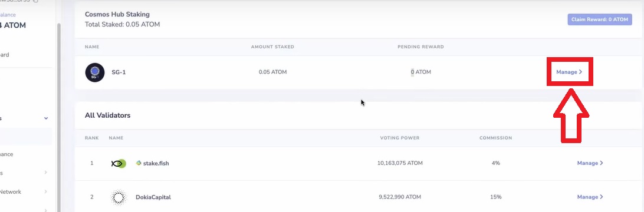The height and width of the screenshot is (212, 644).
Task: Click the arrow next to SG-1 Manage
Action: point(581,72)
